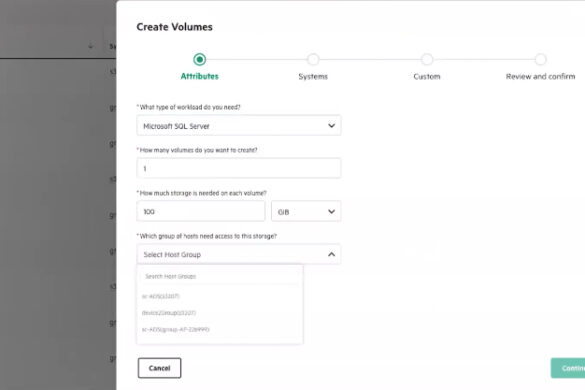585x390 pixels.
Task: Collapse the Select Host Group dropdown
Action: 239,255
